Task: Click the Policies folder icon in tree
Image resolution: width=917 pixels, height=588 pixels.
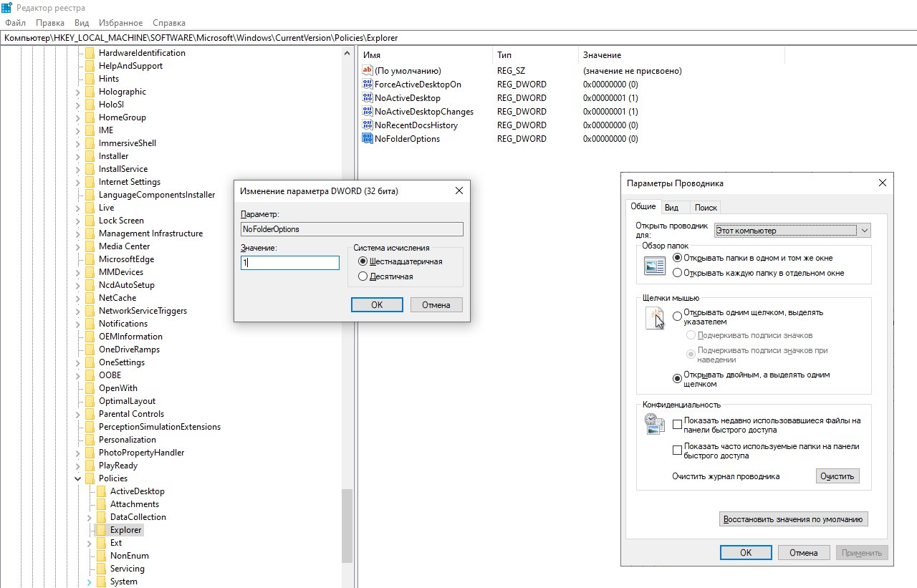Action: point(90,478)
